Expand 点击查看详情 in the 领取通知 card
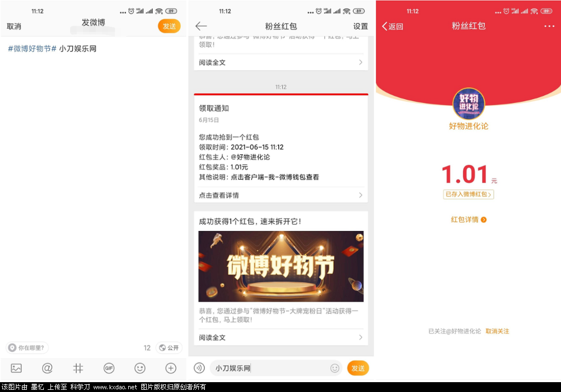Image resolution: width=561 pixels, height=392 pixels. [x=280, y=195]
